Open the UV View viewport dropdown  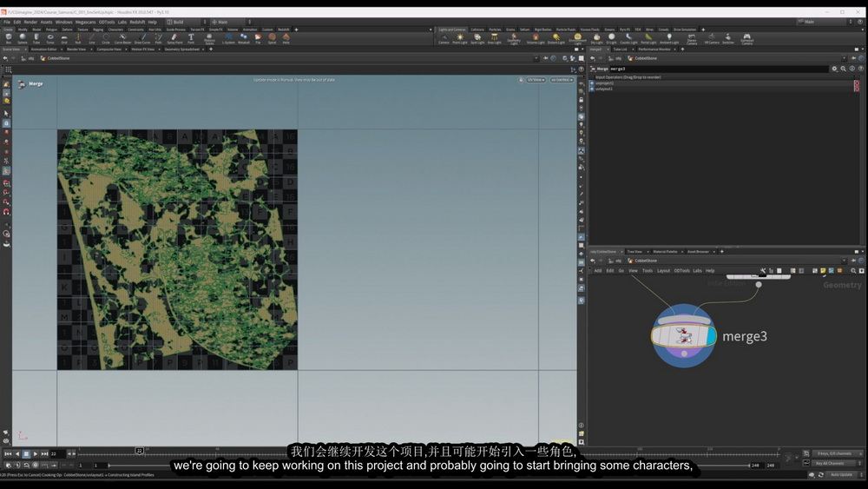536,80
